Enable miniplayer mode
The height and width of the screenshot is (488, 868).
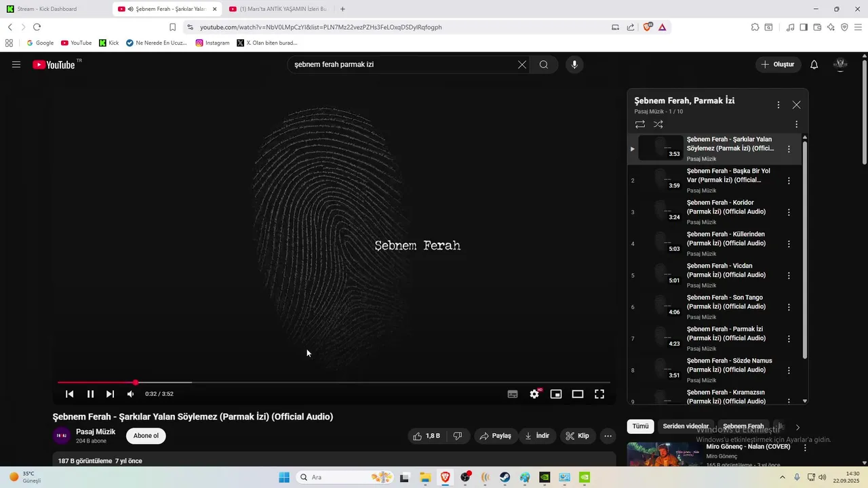pos(556,394)
